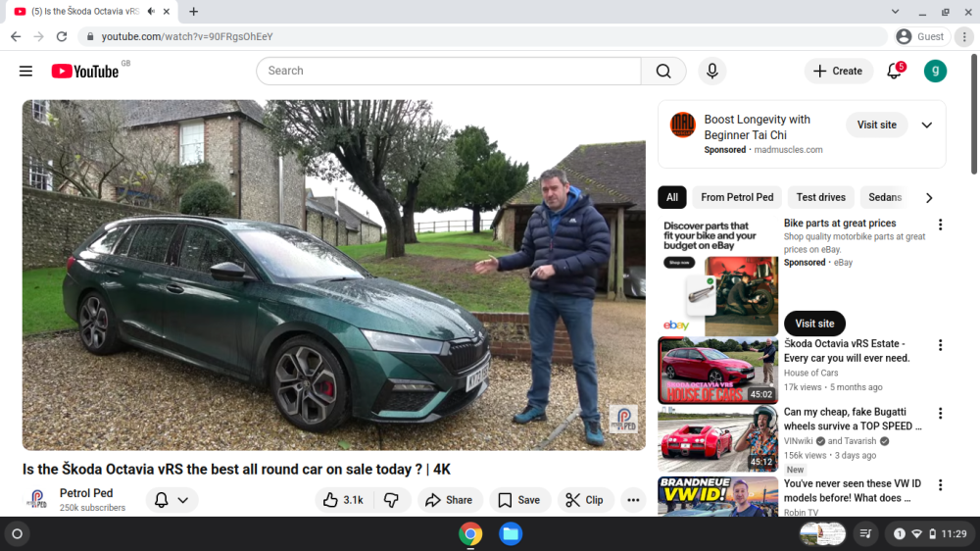Open the Files app in the shelf
980x551 pixels.
[511, 534]
